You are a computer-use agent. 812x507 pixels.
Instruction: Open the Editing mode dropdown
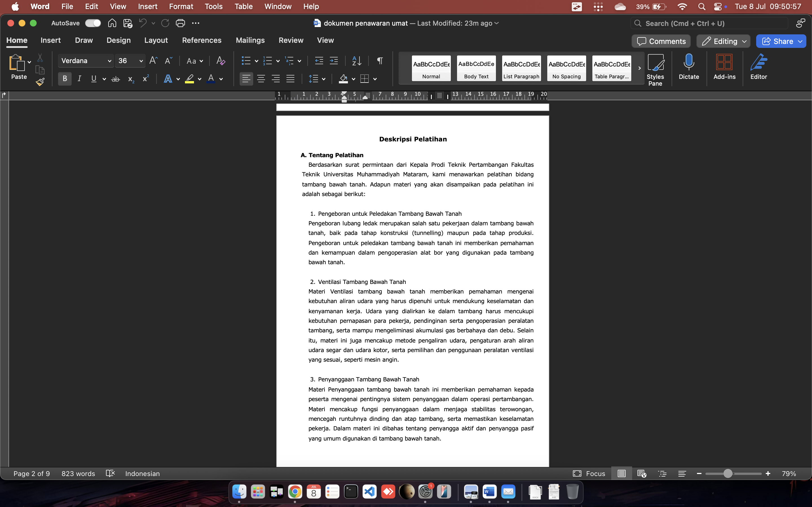click(x=723, y=41)
